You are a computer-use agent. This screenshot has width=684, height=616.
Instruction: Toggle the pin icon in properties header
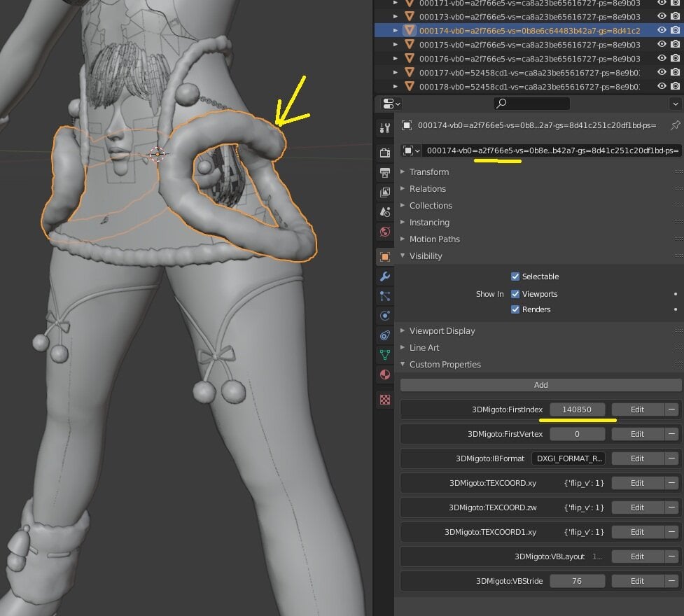(x=676, y=125)
